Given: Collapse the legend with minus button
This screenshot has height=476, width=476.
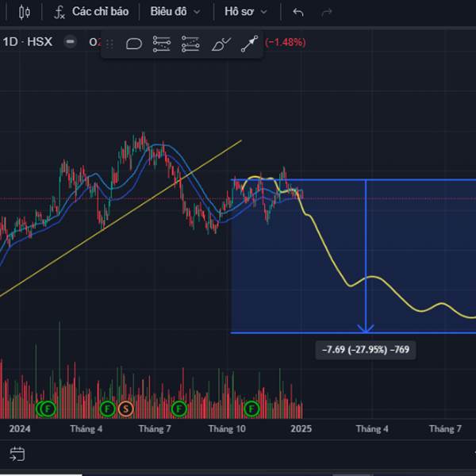Looking at the screenshot, I should (70, 41).
